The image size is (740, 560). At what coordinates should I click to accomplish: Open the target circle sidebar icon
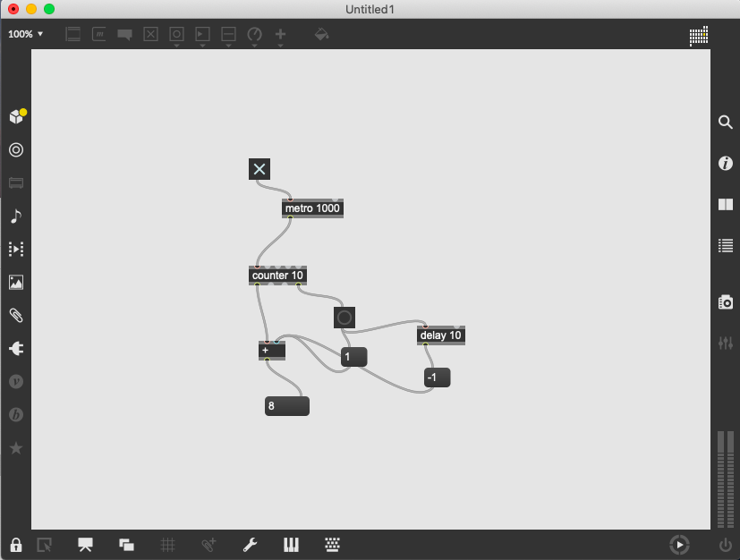coord(16,150)
